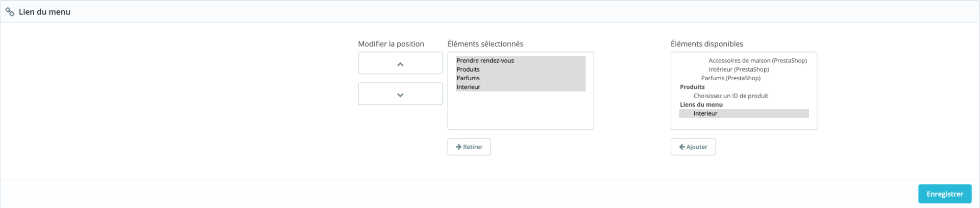
Task: Click the link chain icon beside Lien du menu
Action: [x=10, y=12]
